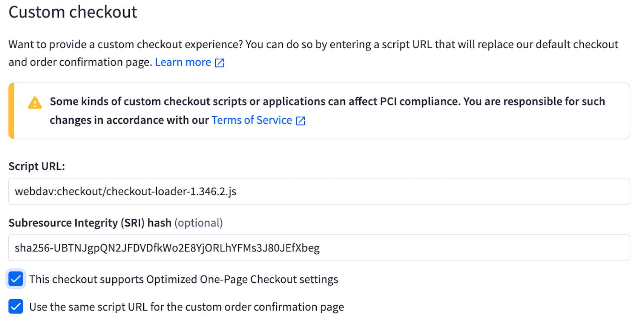This screenshot has width=644, height=323.
Task: Click the warning triangle icon in the notice banner
Action: point(34,102)
